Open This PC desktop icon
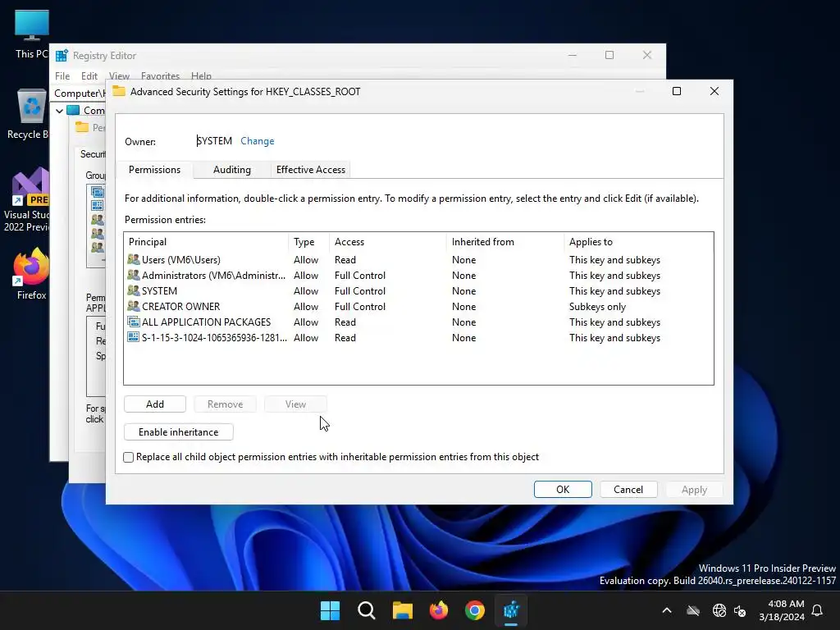Viewport: 840px width, 630px height. pos(32,34)
